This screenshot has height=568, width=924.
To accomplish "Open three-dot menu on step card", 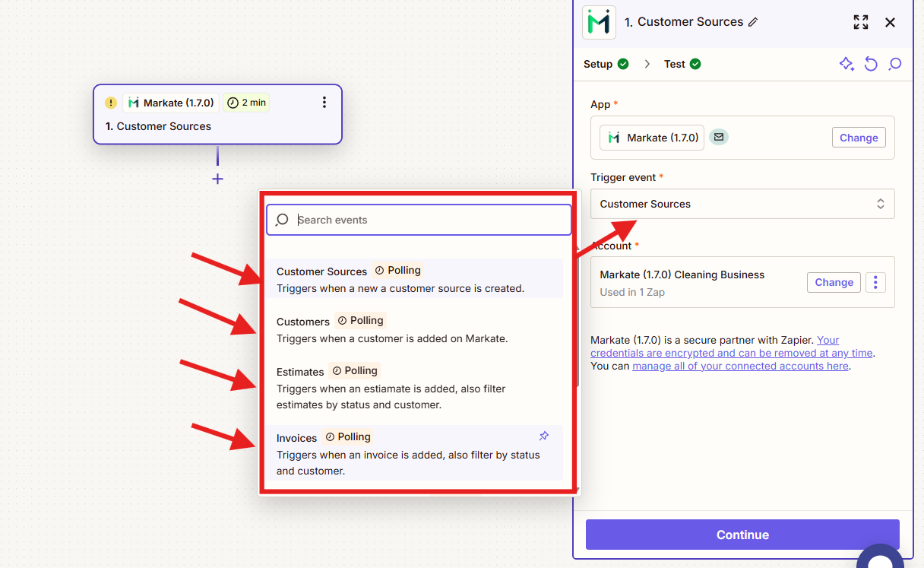I will pos(324,103).
